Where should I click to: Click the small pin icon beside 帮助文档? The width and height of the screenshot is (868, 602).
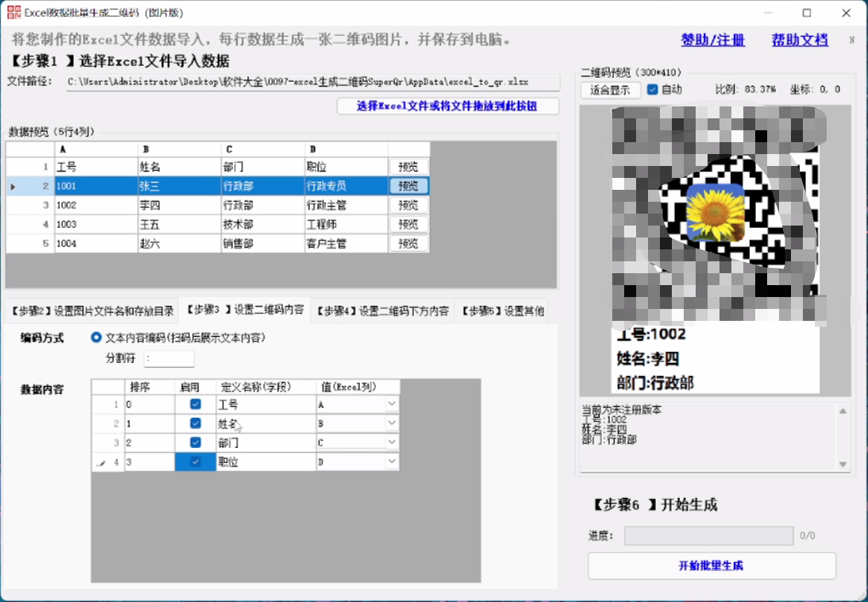point(852,40)
